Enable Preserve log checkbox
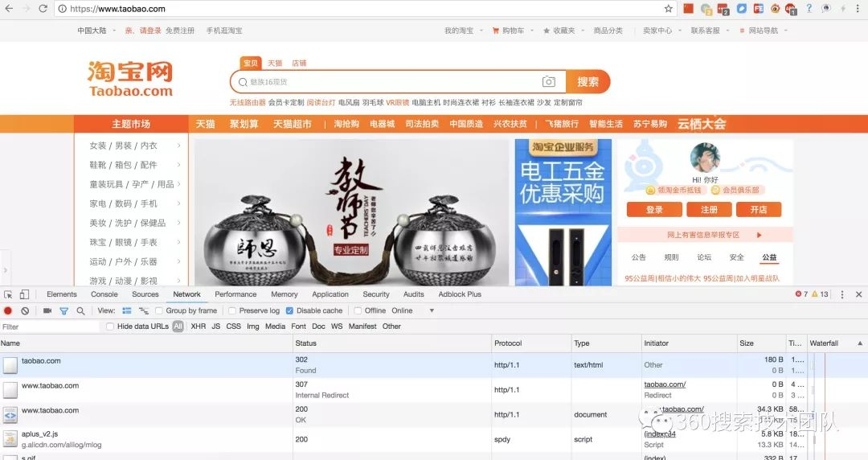 click(232, 311)
